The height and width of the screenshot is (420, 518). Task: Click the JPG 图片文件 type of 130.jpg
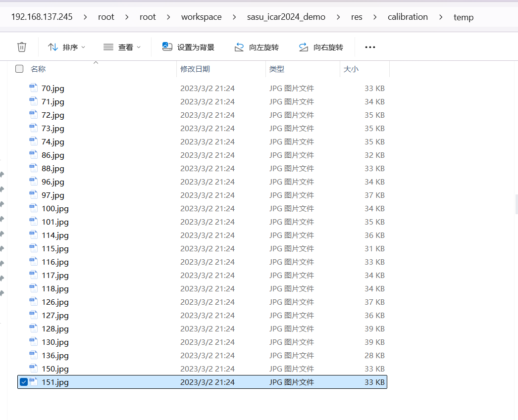291,342
